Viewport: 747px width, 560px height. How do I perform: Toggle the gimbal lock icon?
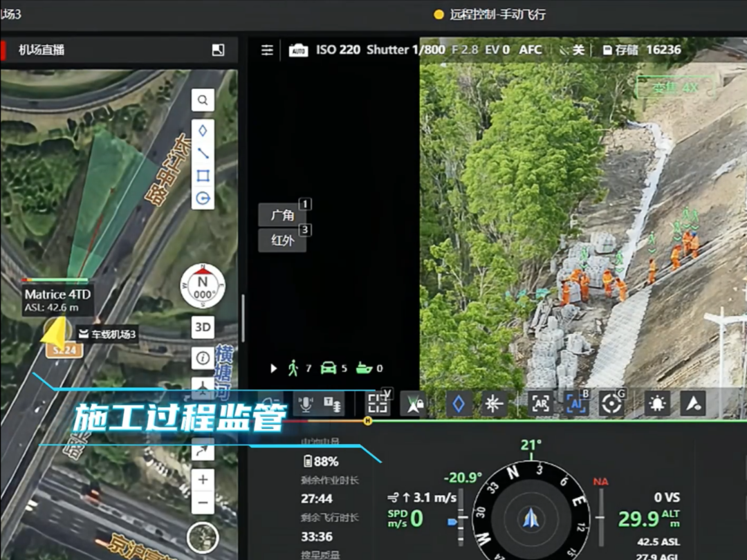(413, 404)
